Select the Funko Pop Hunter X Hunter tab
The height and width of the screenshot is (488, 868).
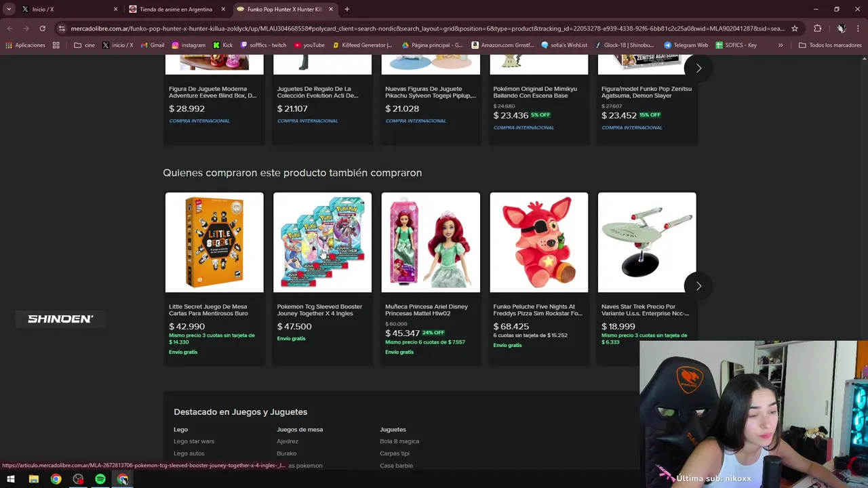[x=285, y=9]
